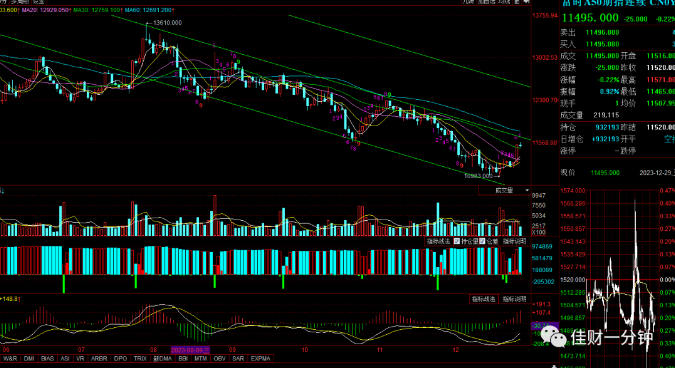Image resolution: width=675 pixels, height=368 pixels.
Task: Select the EXPMA indicator tab
Action: point(260,358)
